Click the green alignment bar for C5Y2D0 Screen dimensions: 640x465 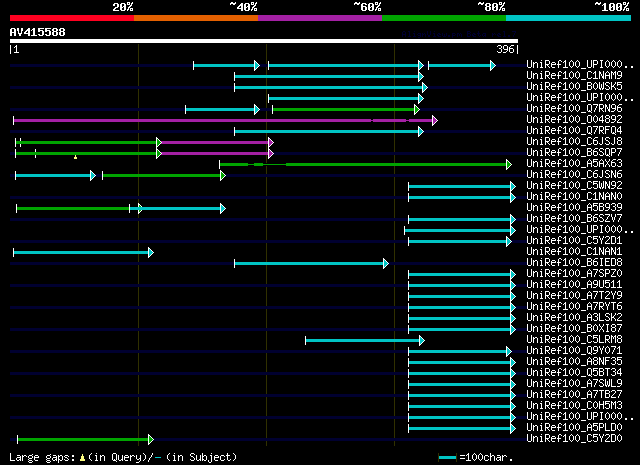click(85, 440)
